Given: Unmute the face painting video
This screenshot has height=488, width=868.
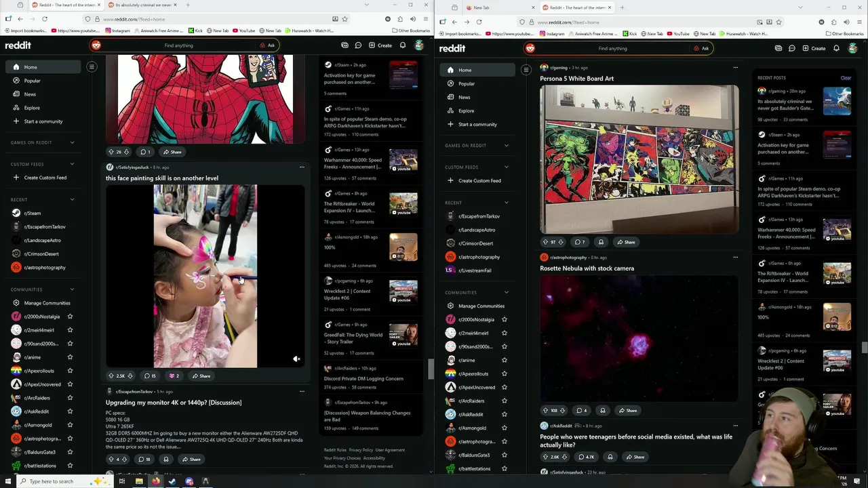Looking at the screenshot, I should point(296,359).
